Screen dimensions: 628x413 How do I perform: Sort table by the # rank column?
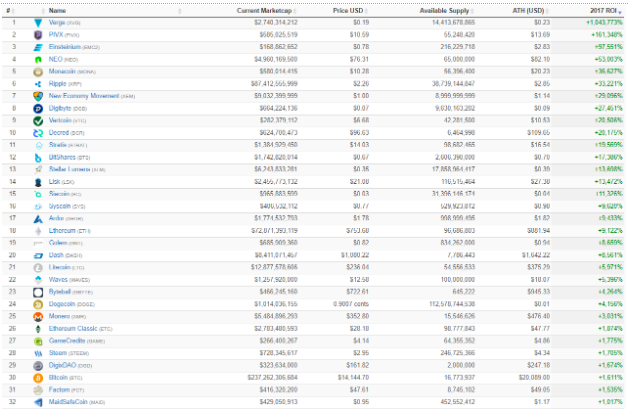tap(10, 11)
